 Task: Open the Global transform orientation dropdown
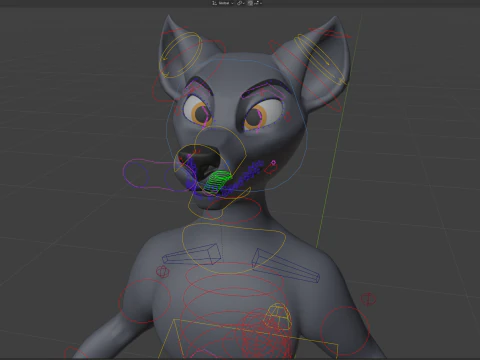[x=223, y=3]
